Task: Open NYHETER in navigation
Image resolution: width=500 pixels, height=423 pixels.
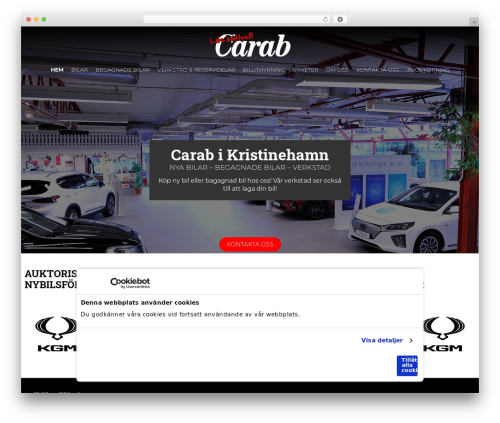Action: [x=305, y=70]
